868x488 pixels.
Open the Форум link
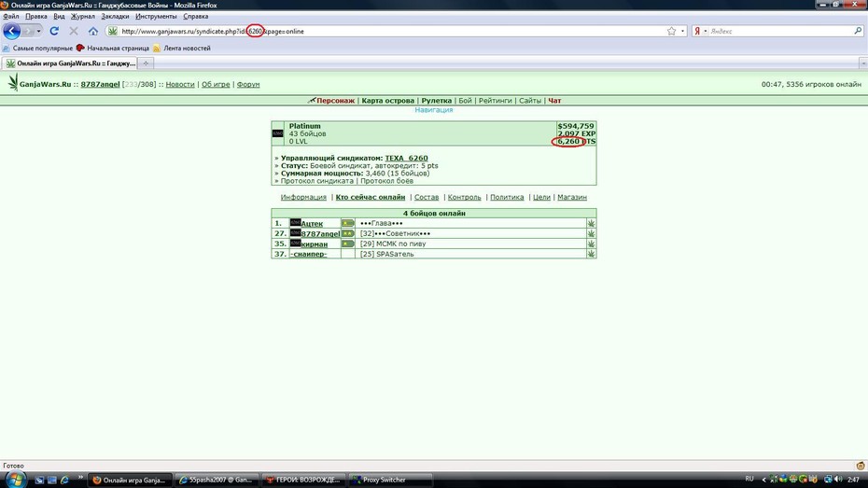pos(248,84)
